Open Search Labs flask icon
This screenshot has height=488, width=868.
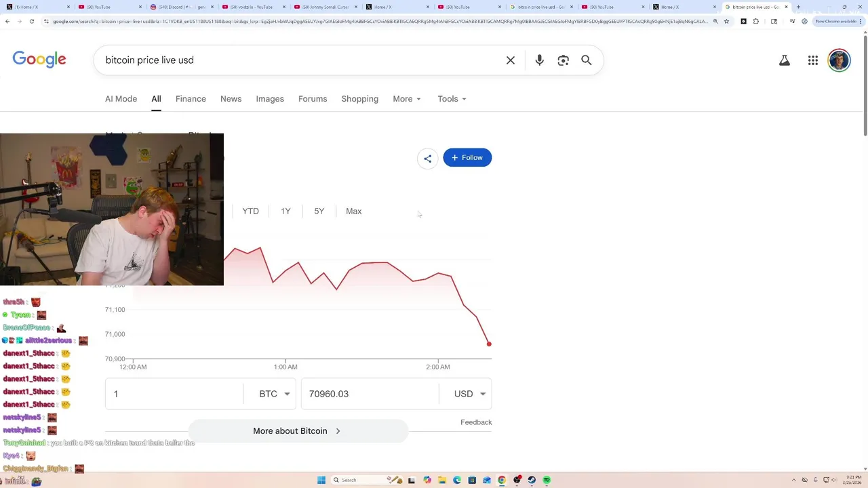(785, 60)
